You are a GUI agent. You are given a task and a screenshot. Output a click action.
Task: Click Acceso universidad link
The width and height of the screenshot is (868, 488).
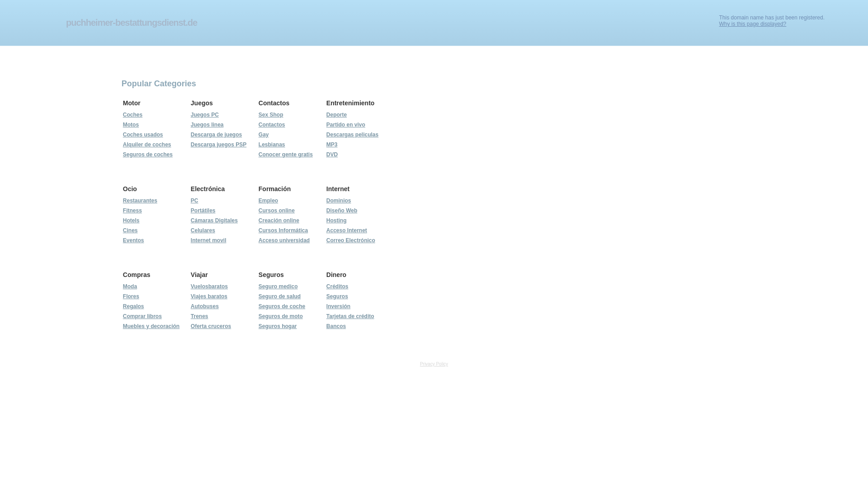(x=284, y=240)
